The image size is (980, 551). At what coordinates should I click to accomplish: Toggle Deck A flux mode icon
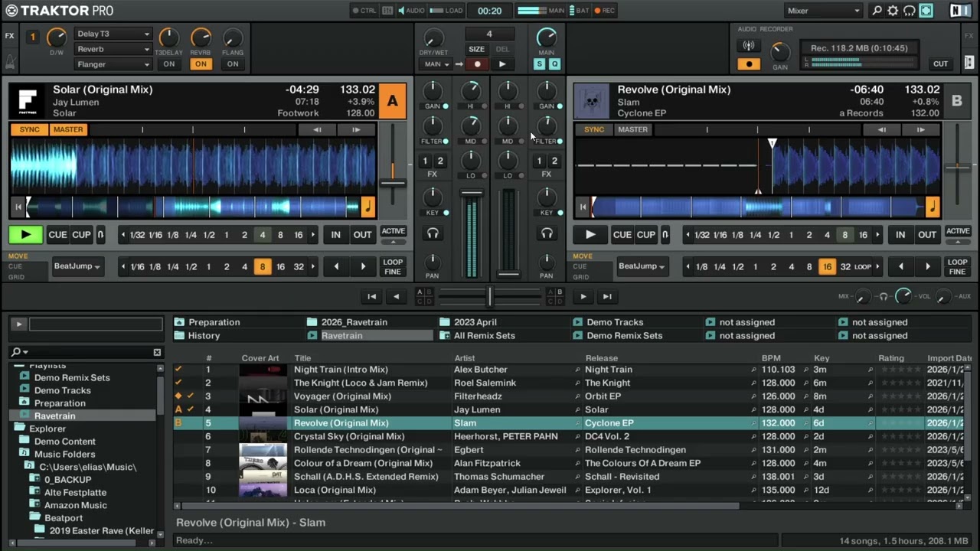coord(100,235)
